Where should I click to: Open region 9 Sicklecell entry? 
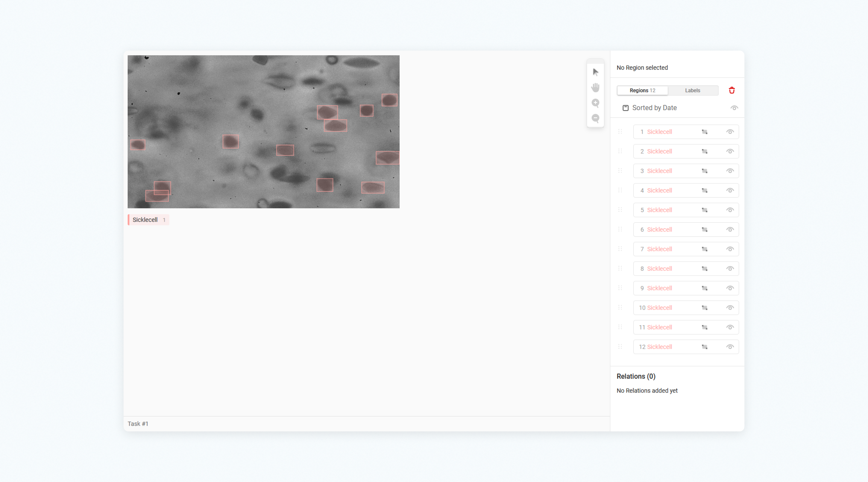tap(659, 288)
